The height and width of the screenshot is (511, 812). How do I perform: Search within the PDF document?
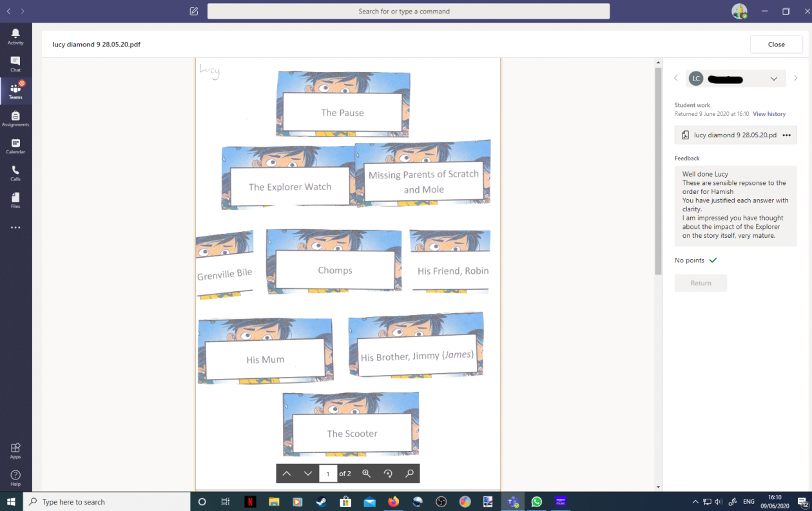pos(409,474)
